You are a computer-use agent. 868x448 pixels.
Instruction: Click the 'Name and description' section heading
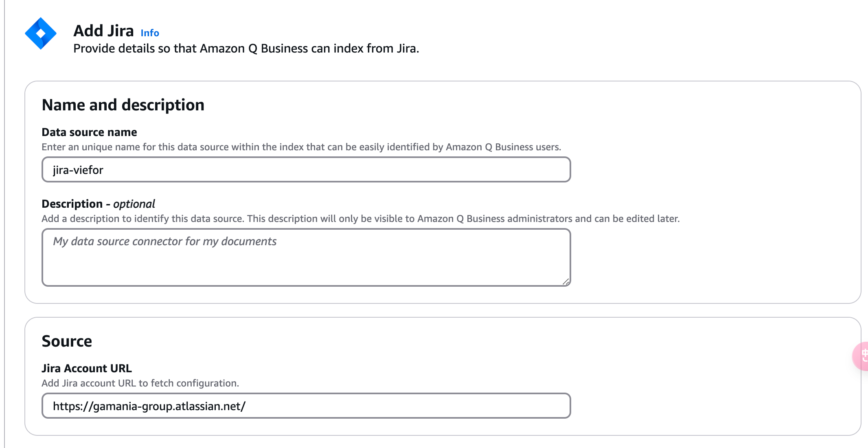tap(123, 105)
